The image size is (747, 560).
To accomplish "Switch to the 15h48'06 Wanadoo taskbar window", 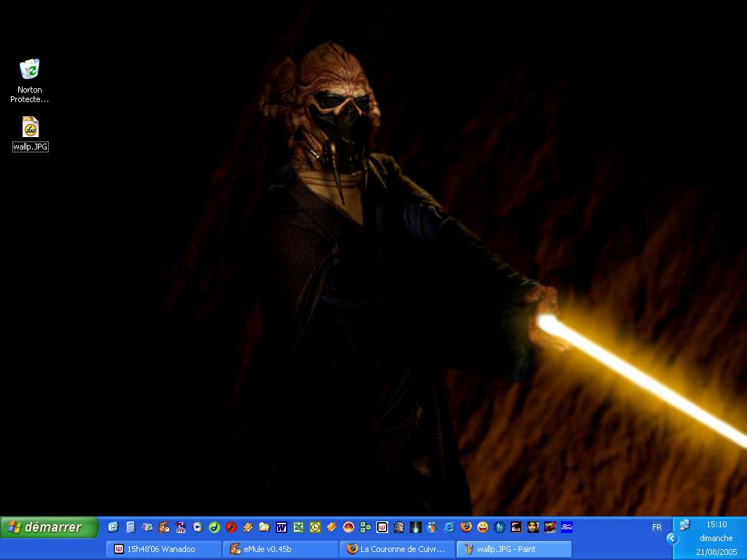I will pos(164,549).
